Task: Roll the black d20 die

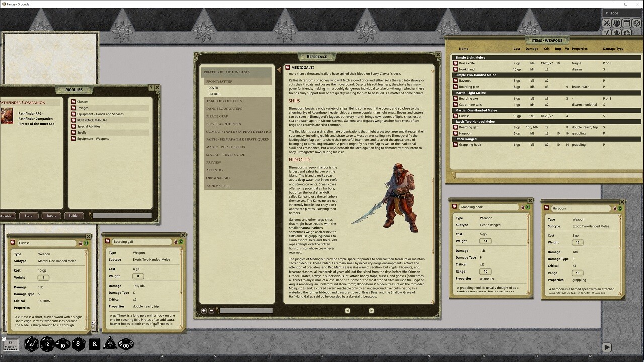Action: point(31,345)
